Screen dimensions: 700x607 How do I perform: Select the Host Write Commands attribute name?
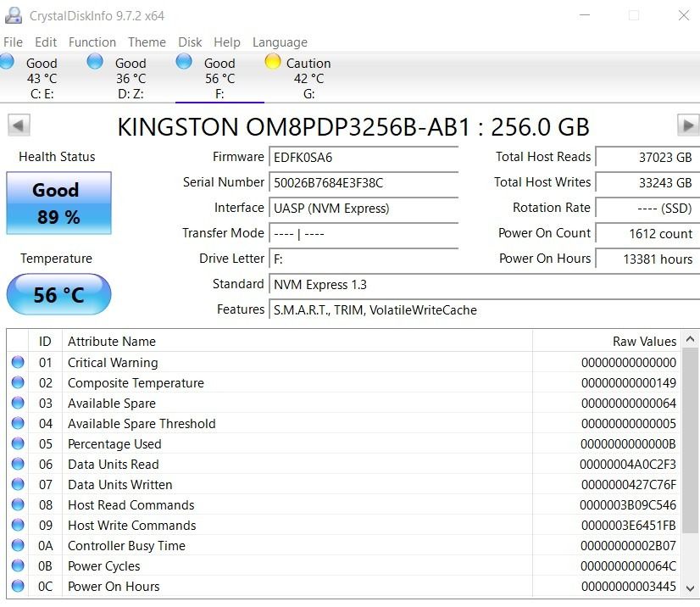click(x=131, y=526)
